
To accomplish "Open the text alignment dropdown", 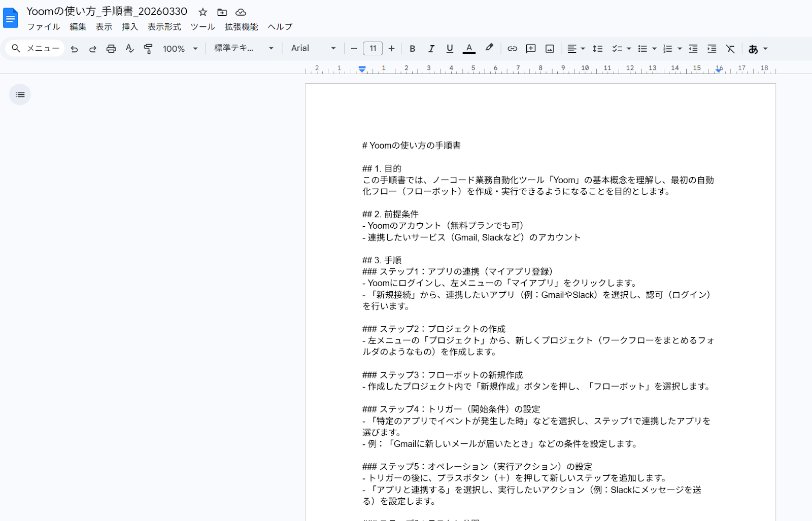I will 576,49.
